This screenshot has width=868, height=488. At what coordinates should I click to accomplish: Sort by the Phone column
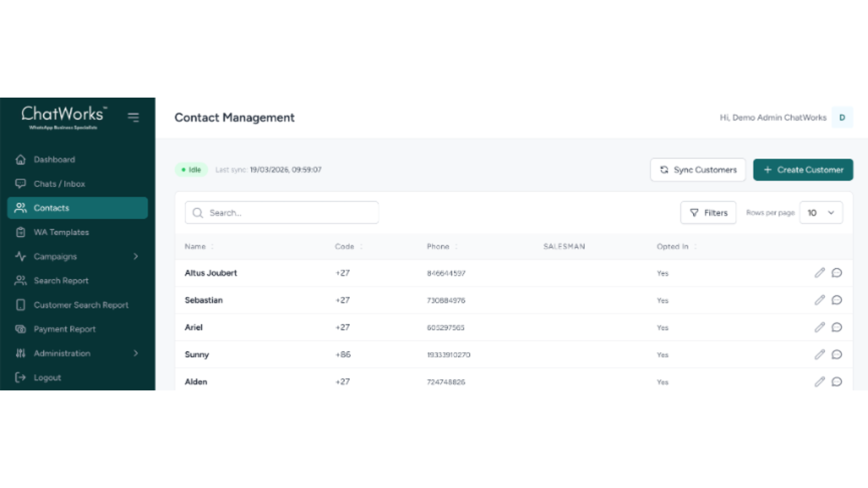click(442, 247)
